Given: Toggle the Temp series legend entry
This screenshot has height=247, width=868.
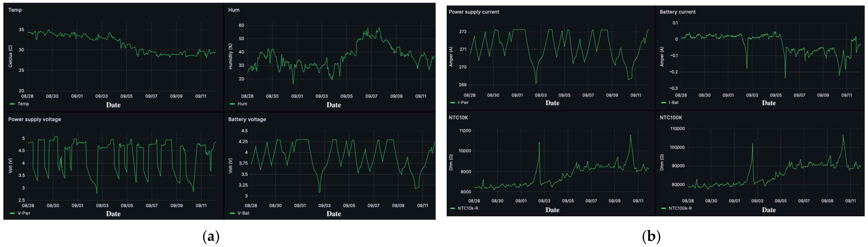Looking at the screenshot, I should (23, 104).
